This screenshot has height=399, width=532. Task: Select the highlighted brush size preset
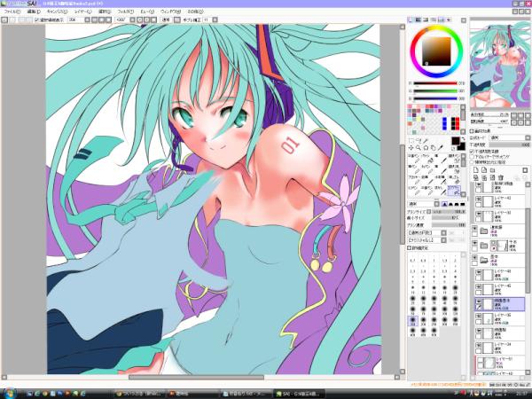(413, 321)
